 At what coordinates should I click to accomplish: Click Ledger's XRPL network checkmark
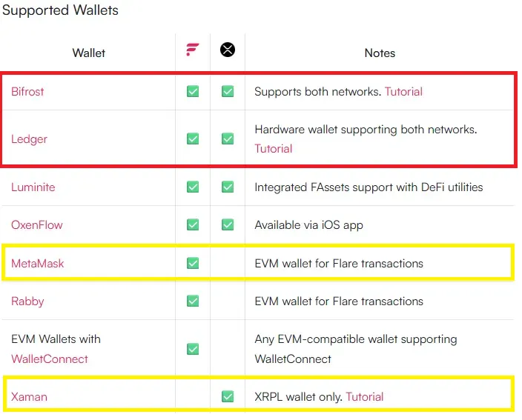coord(228,139)
